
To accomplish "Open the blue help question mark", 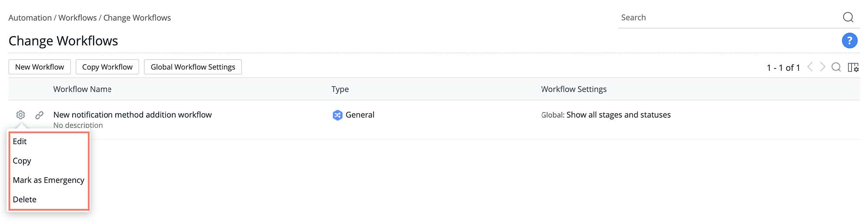I will pyautogui.click(x=849, y=41).
